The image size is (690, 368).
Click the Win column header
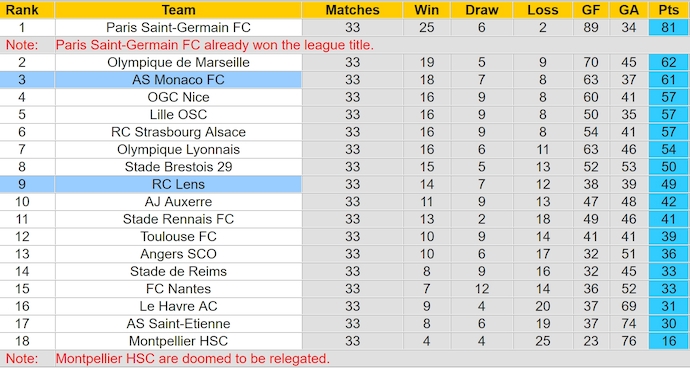point(426,10)
